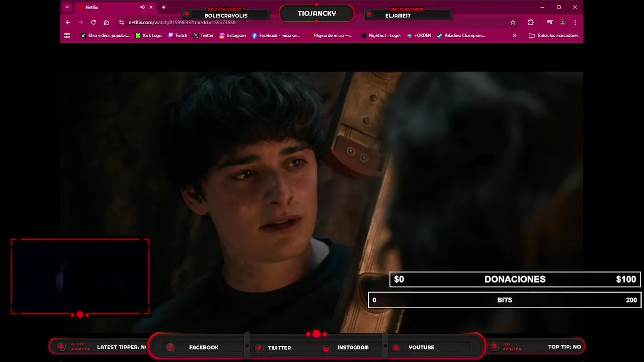
Task: Open the media controls icon
Action: point(550,23)
